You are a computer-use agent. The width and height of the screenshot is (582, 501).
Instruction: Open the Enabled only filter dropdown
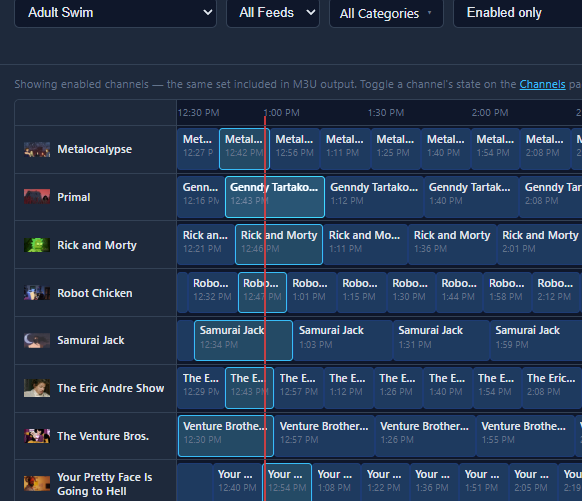tap(518, 13)
